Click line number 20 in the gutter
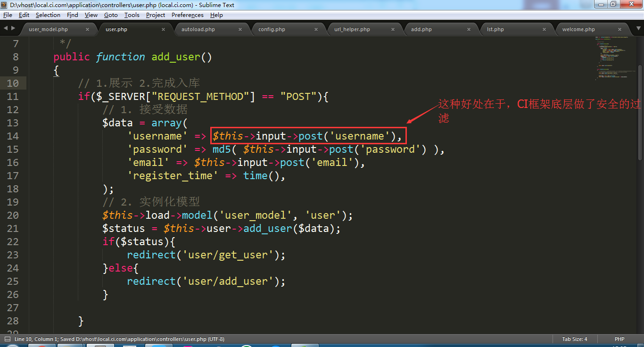 [x=13, y=215]
